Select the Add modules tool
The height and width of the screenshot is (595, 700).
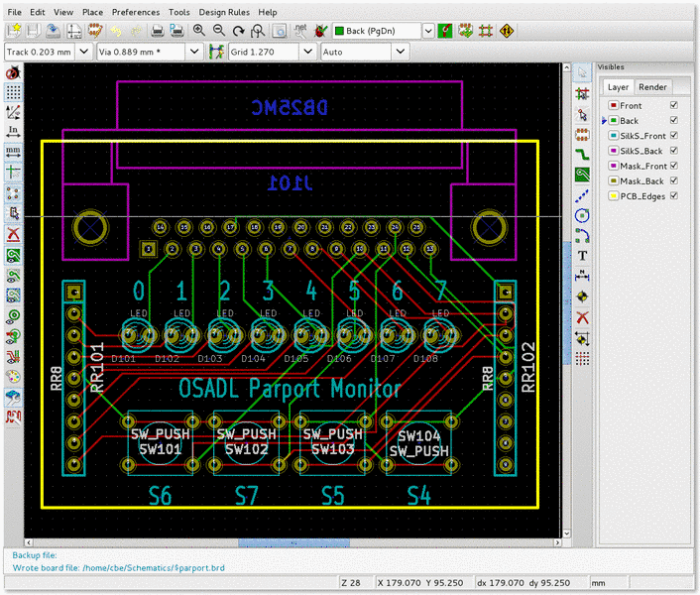[582, 134]
